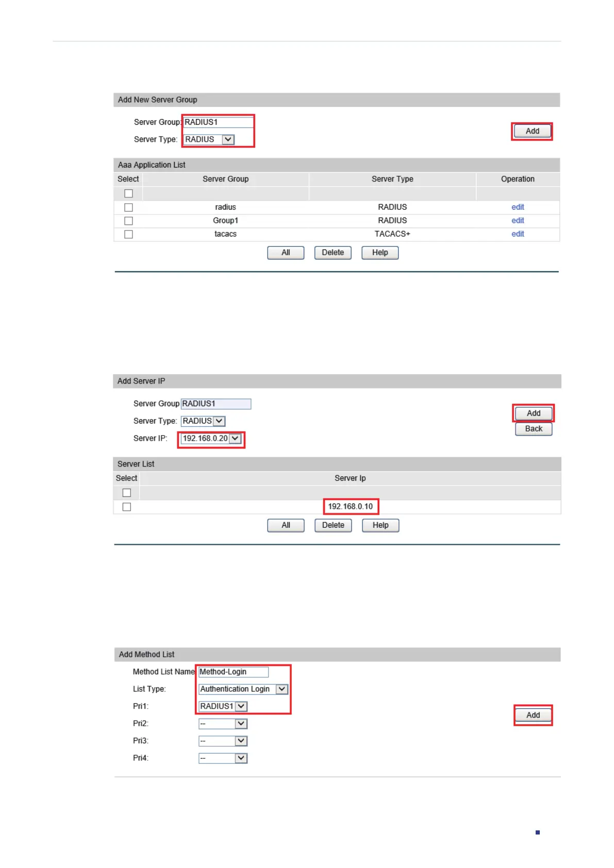The width and height of the screenshot is (614, 868).
Task: Click Delete button under Server List
Action: (333, 525)
